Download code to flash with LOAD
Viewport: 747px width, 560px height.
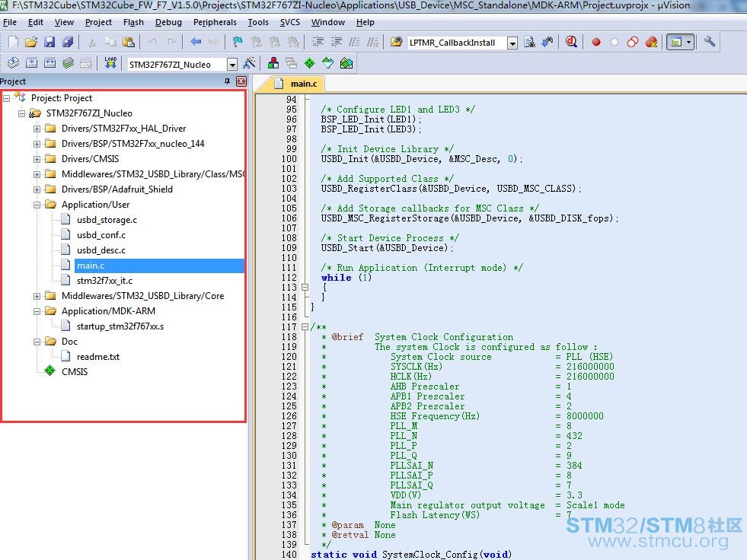(x=110, y=63)
